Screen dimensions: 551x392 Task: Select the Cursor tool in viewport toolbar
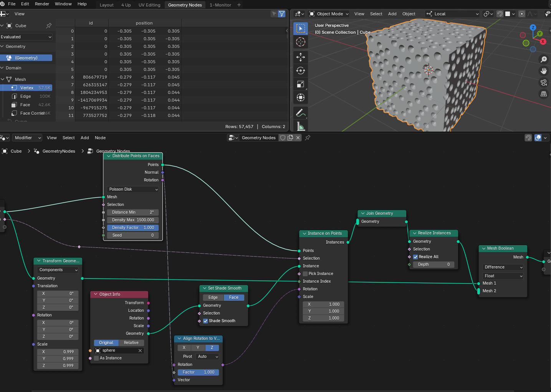pos(301,42)
